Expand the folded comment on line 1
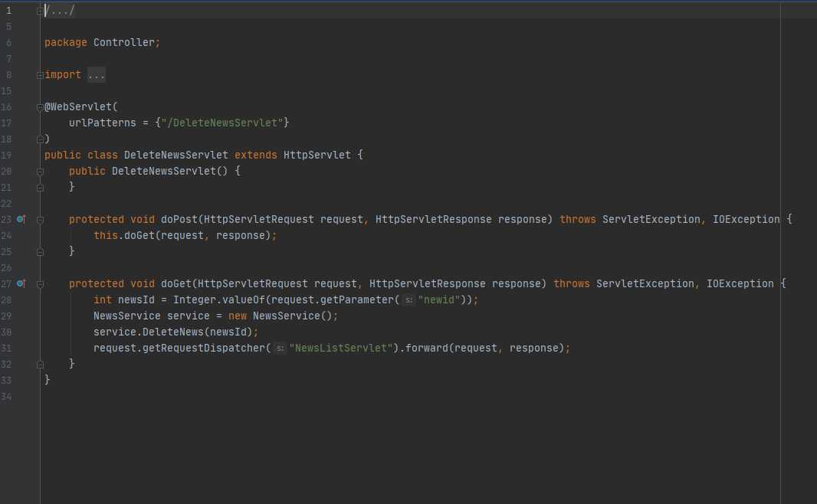This screenshot has width=817, height=504. click(40, 11)
